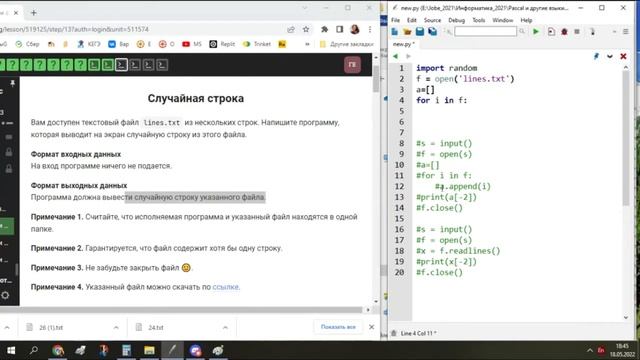This screenshot has width=640, height=360.
Task: Close the current browser tab
Action: click(16, 13)
